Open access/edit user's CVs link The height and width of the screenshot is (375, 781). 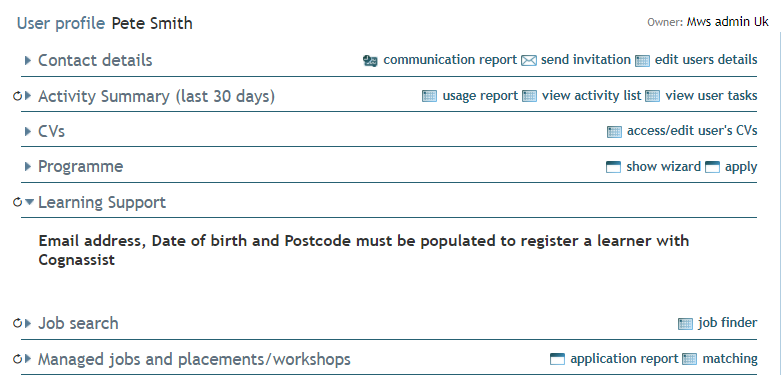692,131
